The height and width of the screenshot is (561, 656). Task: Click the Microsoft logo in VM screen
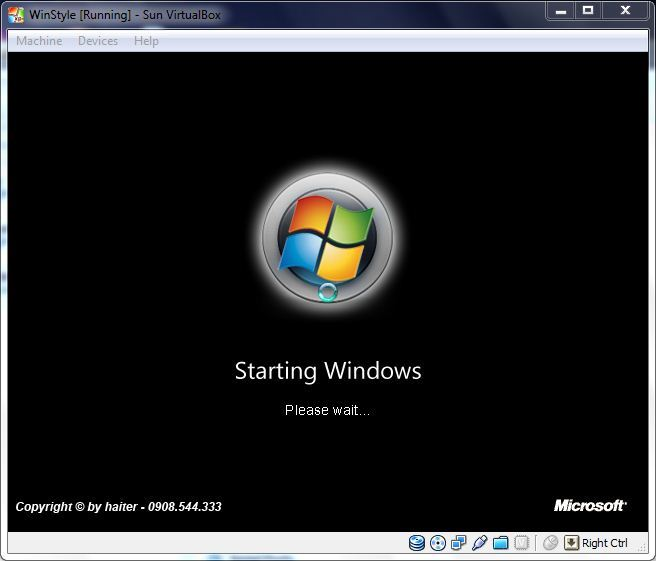point(590,506)
